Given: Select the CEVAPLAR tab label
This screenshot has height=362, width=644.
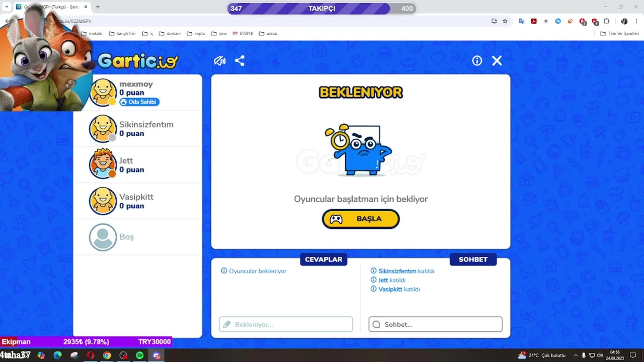Looking at the screenshot, I should (x=324, y=259).
